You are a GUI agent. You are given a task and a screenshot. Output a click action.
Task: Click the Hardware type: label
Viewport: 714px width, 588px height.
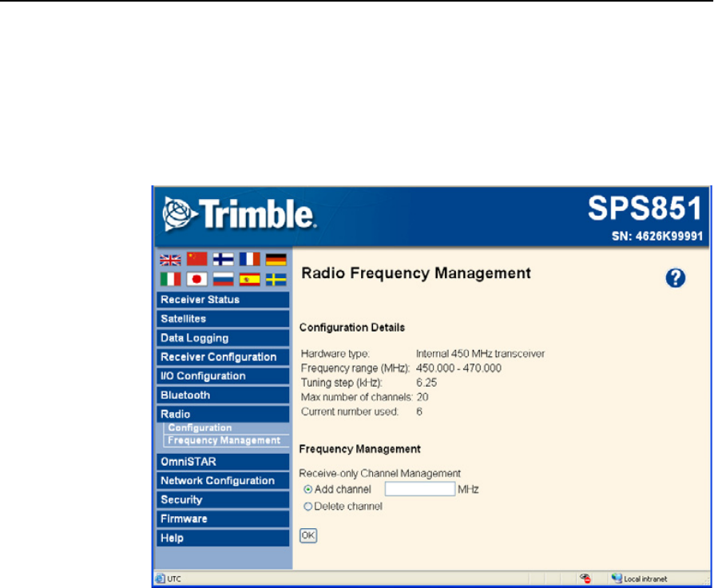(x=335, y=354)
